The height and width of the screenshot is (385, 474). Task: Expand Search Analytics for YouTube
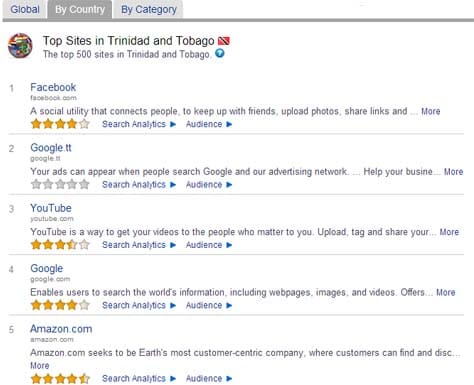[139, 245]
